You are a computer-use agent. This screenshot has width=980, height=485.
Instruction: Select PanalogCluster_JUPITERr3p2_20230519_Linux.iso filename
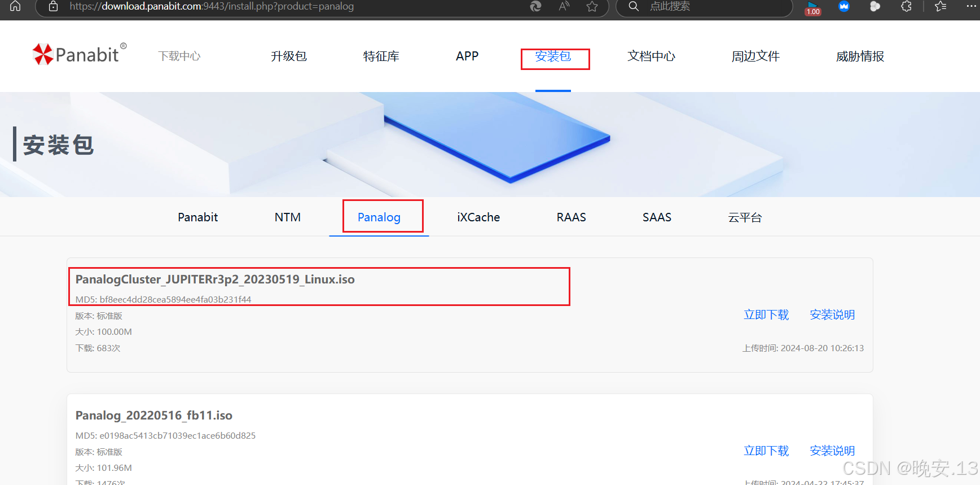point(215,279)
